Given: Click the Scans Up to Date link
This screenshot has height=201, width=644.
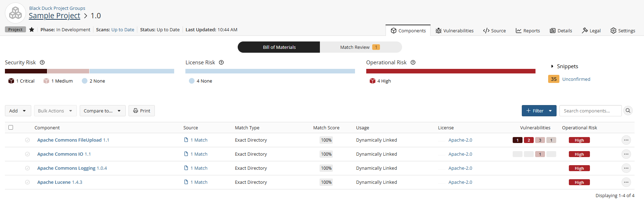Looking at the screenshot, I should coord(123,30).
